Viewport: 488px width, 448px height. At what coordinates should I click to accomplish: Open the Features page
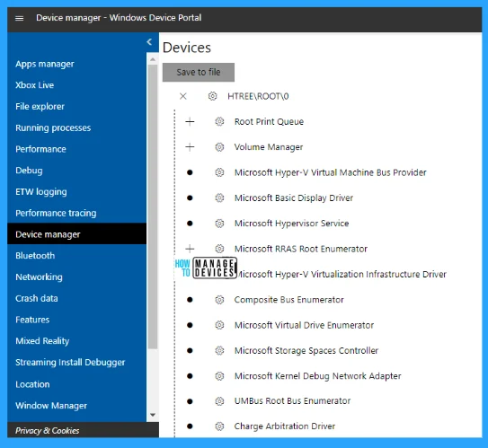[32, 320]
